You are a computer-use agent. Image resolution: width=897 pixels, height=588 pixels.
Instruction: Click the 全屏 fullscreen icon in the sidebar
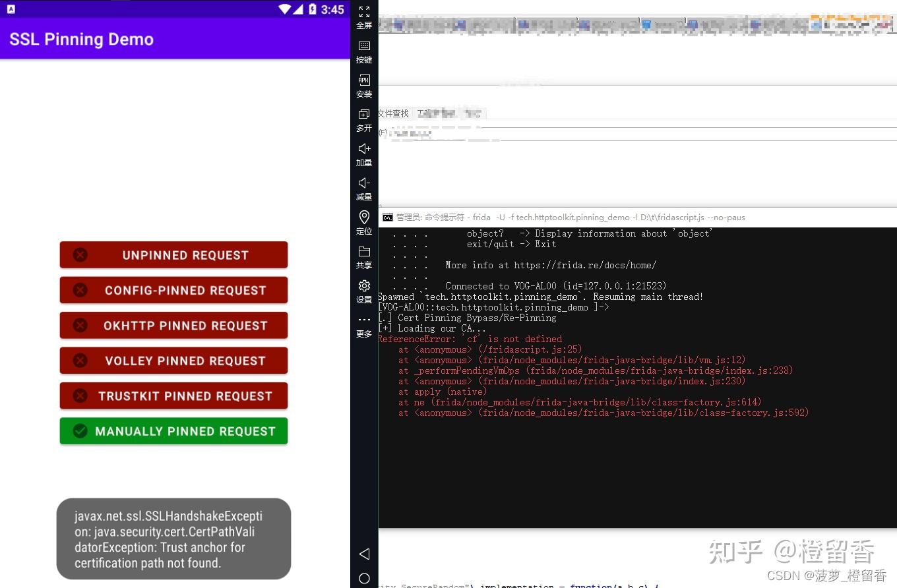363,16
